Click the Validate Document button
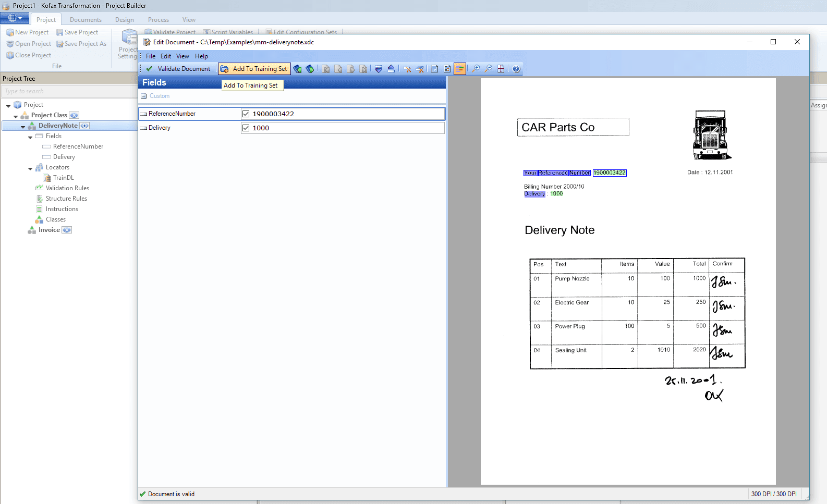827x504 pixels. click(178, 69)
